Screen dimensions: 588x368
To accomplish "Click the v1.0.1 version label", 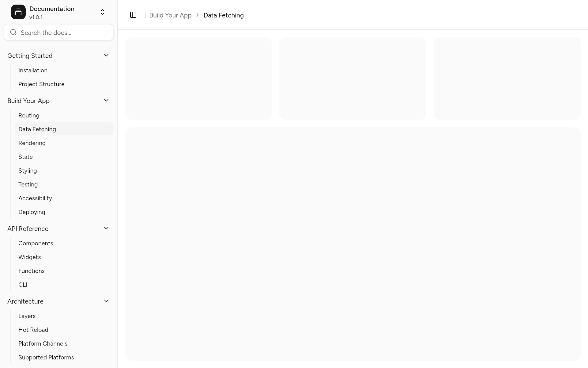I will pos(36,17).
